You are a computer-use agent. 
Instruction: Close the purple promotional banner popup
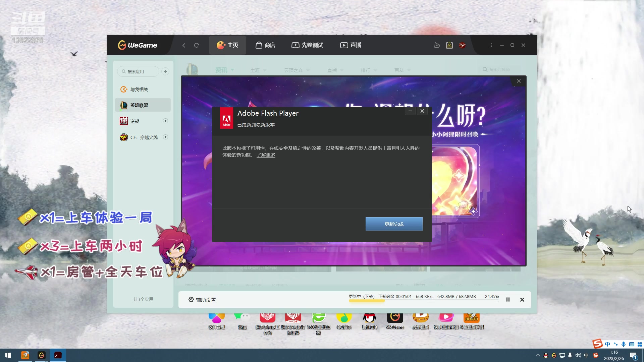coord(519,81)
